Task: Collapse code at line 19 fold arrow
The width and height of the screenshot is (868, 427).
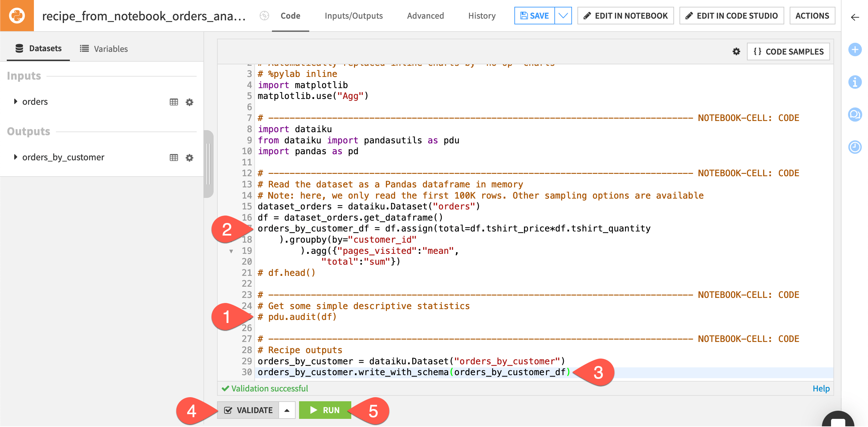Action: point(232,251)
